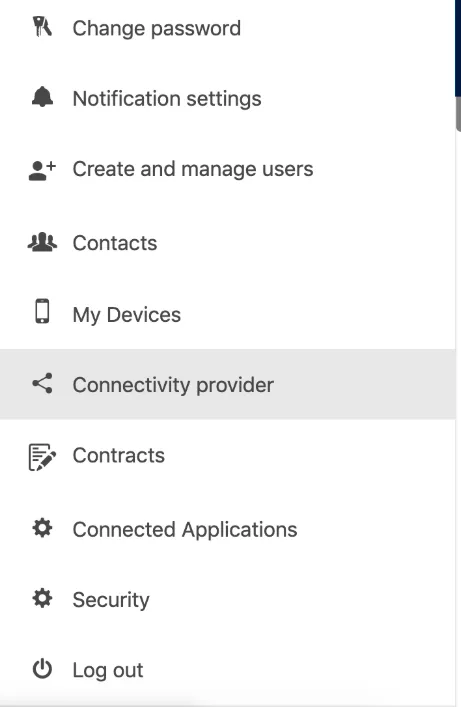Click the bell icon for Notification settings

tap(42, 96)
